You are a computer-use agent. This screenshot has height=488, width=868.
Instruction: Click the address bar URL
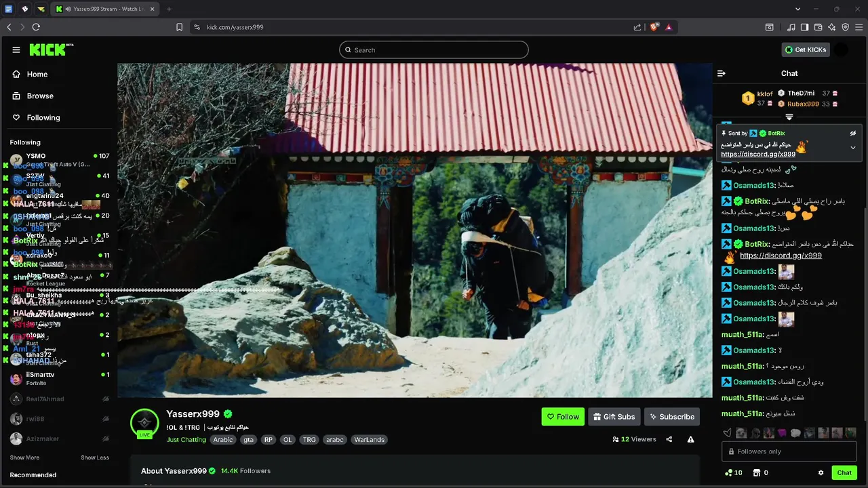pyautogui.click(x=235, y=27)
